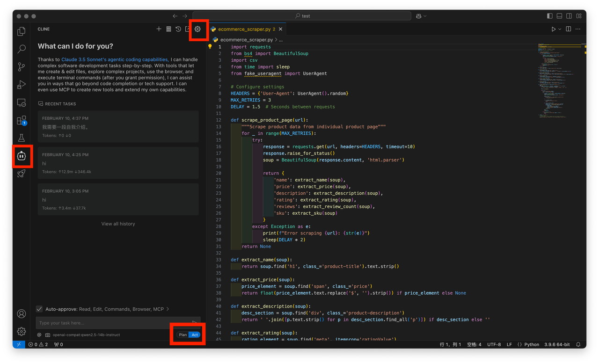599x364 pixels.
Task: Open notifications bell in status bar
Action: click(x=578, y=344)
